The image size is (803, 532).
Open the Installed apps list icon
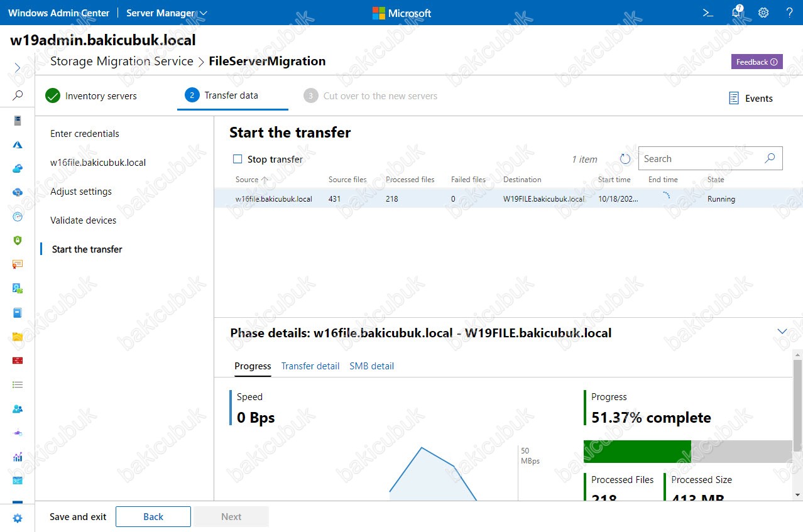[x=18, y=384]
